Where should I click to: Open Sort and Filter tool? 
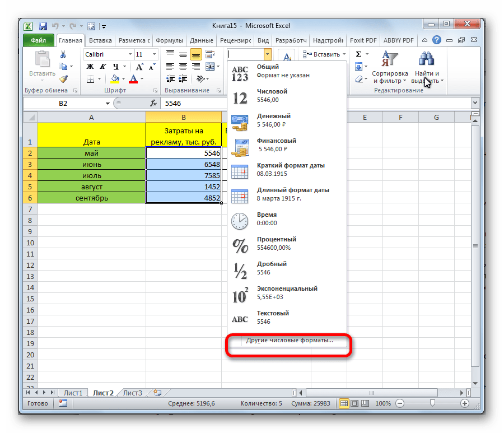click(390, 67)
